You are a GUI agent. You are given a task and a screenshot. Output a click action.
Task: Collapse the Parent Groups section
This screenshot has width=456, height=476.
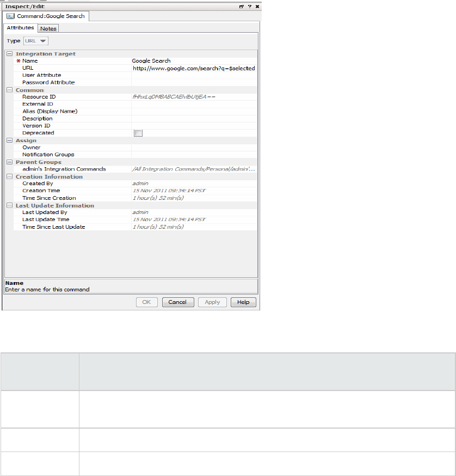pyautogui.click(x=10, y=162)
